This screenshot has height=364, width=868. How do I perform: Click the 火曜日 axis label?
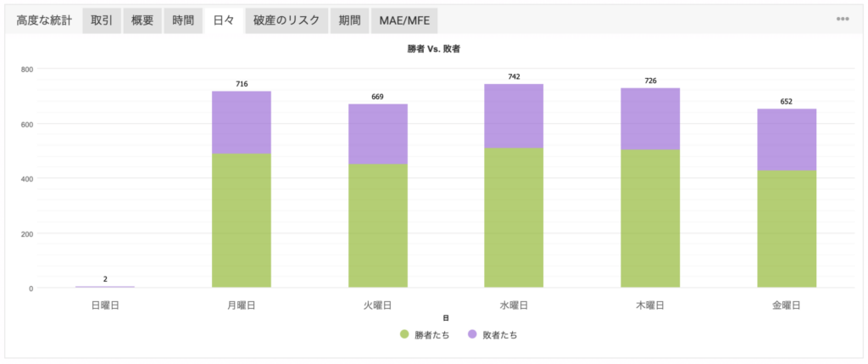(378, 305)
